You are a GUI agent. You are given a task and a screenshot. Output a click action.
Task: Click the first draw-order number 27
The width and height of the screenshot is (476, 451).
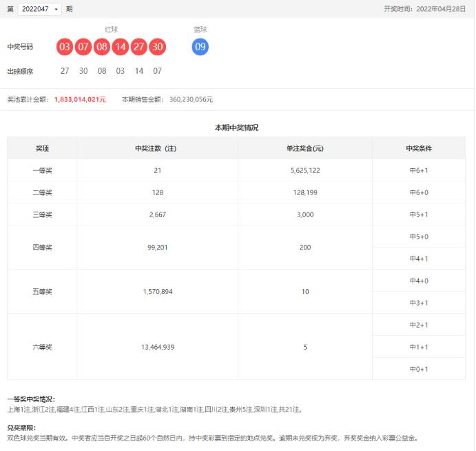tap(65, 71)
